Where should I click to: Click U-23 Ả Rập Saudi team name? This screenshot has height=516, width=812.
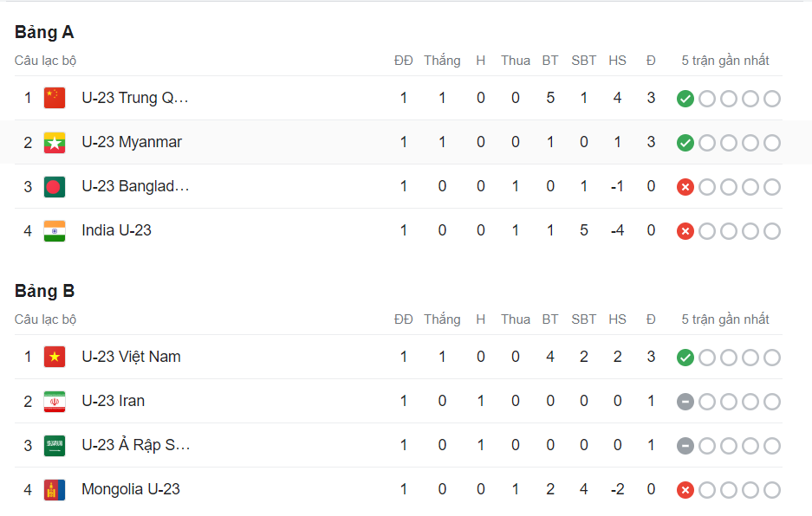tap(135, 445)
